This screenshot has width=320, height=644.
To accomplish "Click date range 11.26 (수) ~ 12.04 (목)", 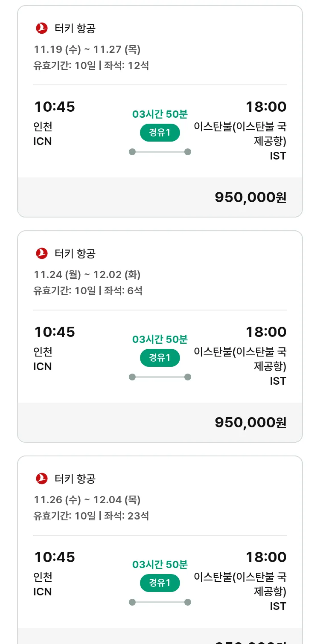I will 87,500.
